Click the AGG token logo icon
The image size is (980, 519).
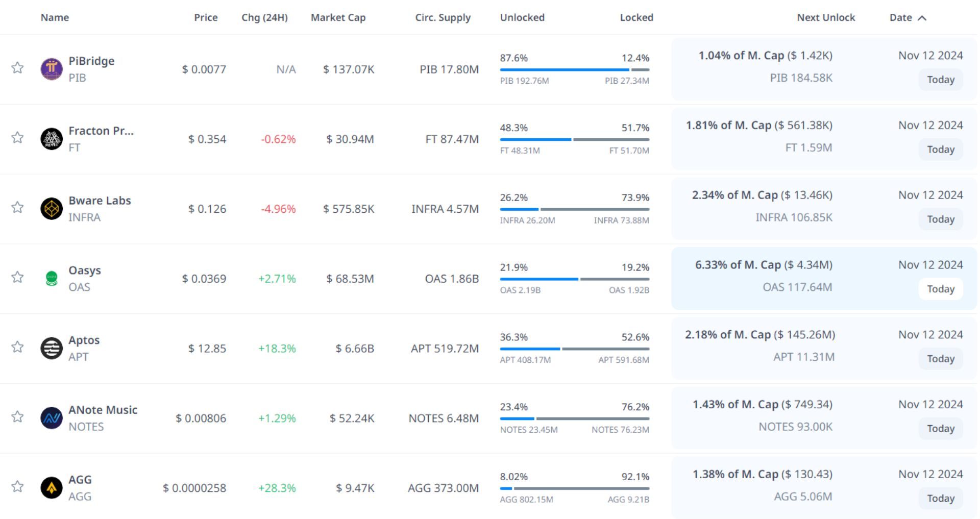(x=52, y=488)
